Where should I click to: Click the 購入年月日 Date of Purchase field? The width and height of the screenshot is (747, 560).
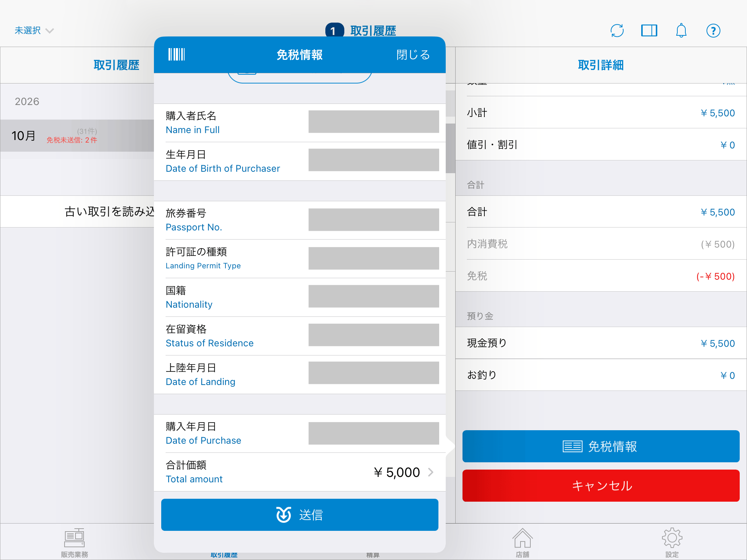(373, 433)
